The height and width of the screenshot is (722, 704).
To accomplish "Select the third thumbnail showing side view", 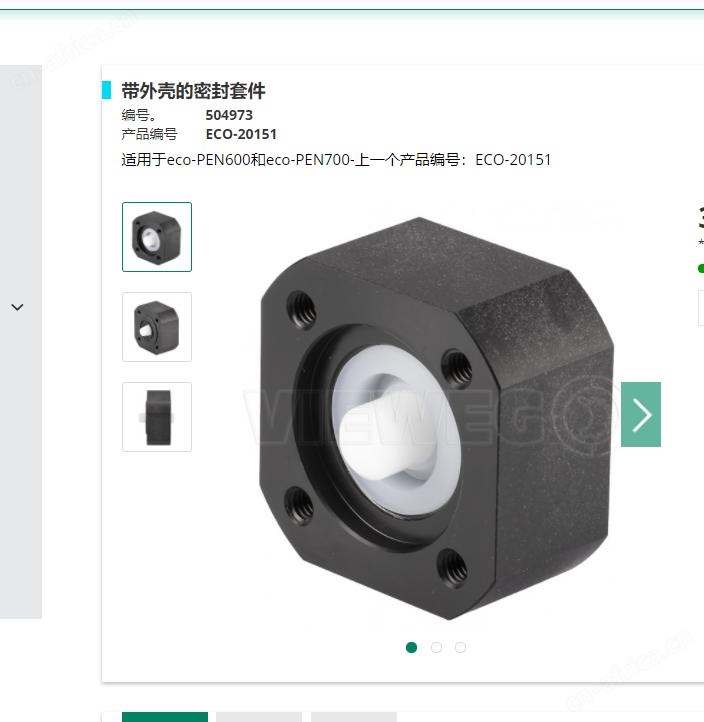I will click(157, 417).
